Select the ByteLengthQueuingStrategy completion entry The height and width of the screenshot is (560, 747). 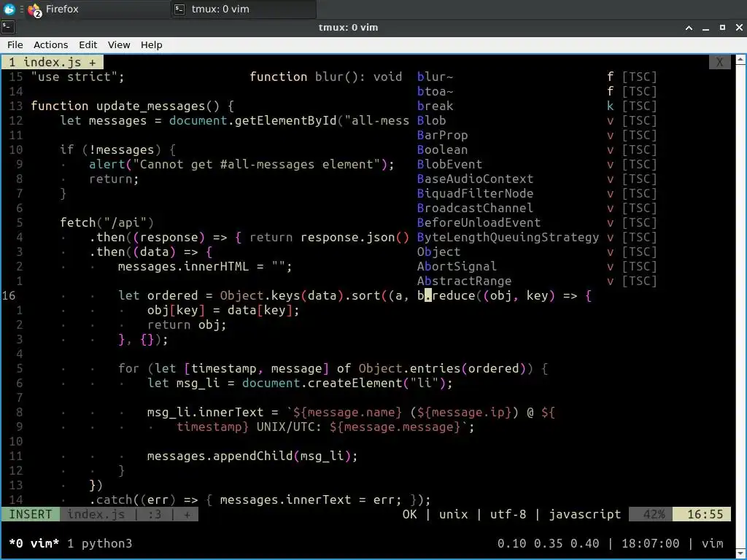pos(536,237)
